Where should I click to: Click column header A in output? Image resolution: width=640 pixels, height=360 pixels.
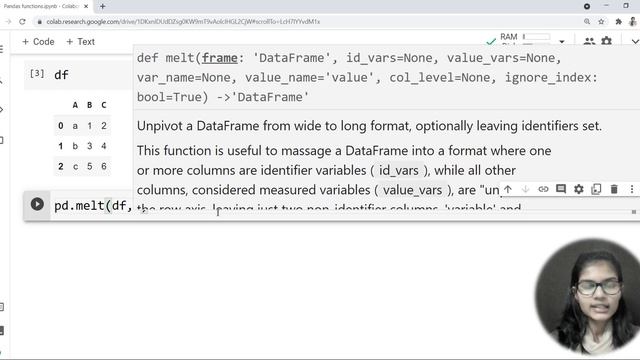tap(75, 105)
